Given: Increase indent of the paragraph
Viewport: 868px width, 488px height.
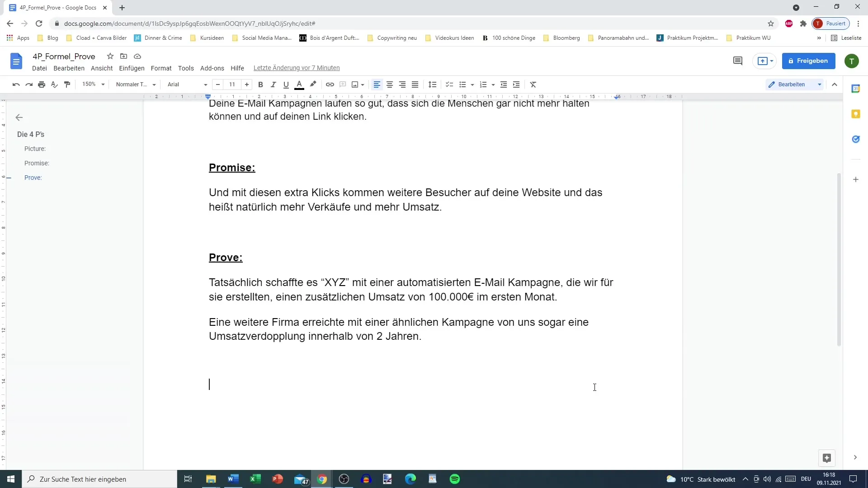Looking at the screenshot, I should click(x=516, y=84).
